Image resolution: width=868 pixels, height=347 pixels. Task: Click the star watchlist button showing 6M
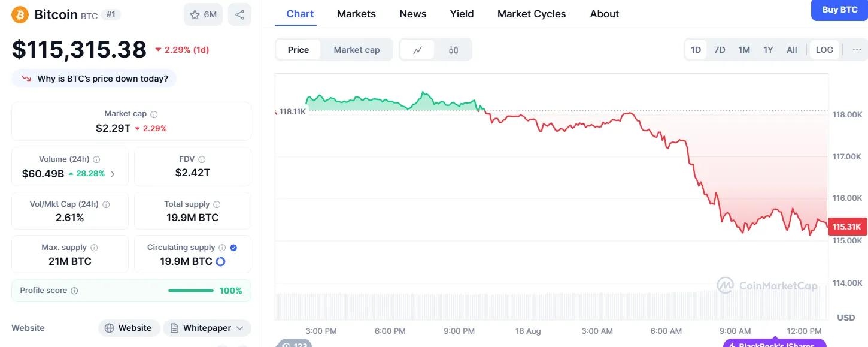click(203, 15)
